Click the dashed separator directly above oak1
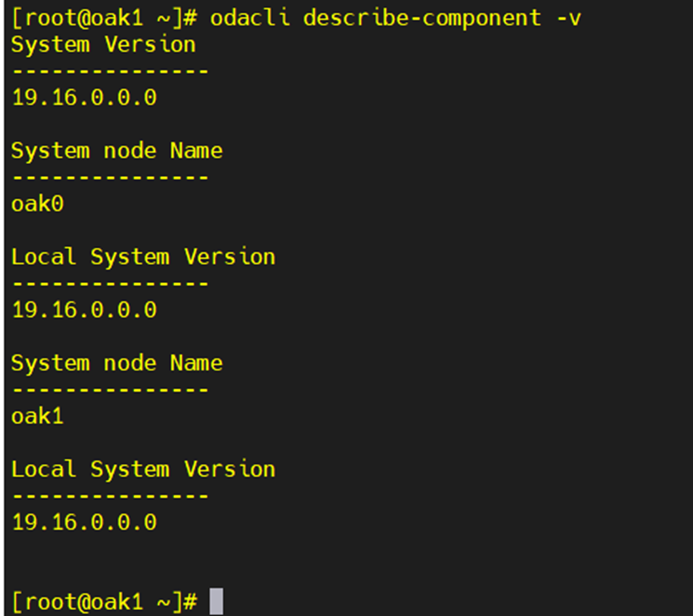 coord(110,389)
